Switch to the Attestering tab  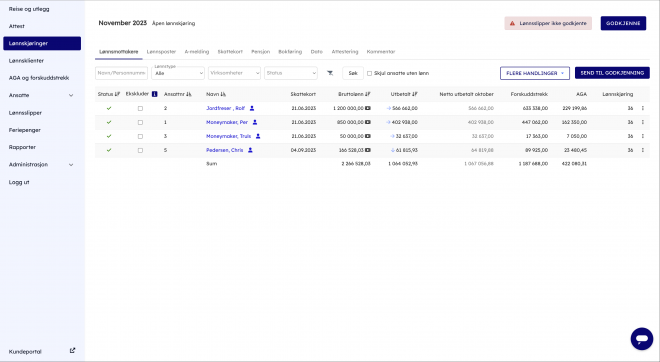(345, 52)
